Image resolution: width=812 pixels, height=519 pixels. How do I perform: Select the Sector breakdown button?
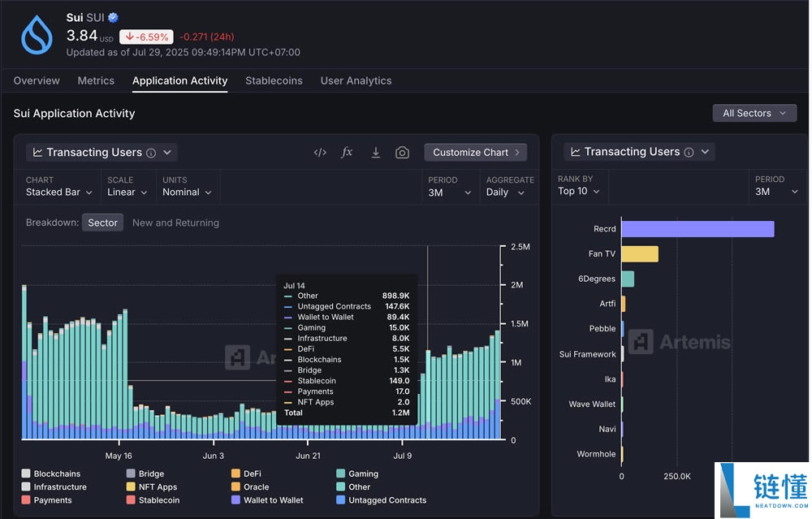[x=102, y=223]
